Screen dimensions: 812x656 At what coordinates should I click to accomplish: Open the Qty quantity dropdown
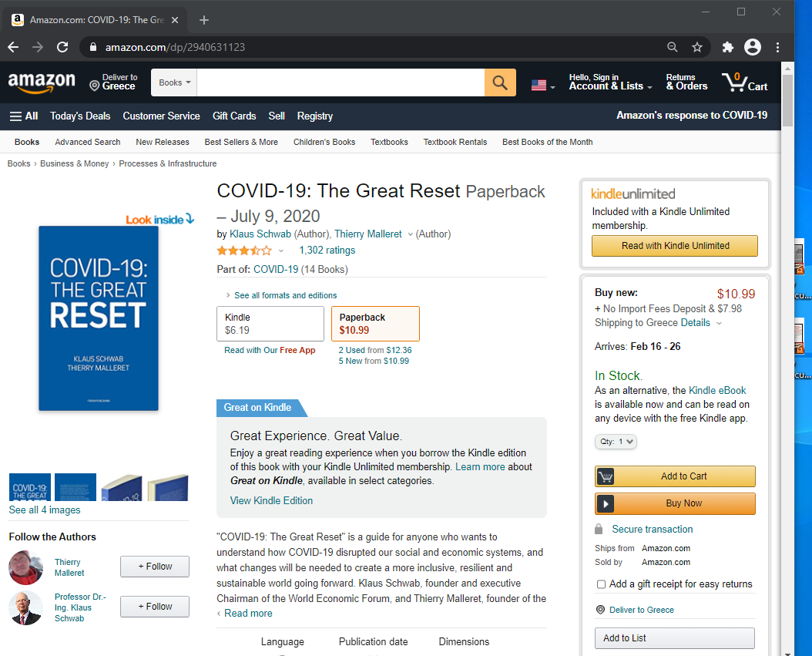click(616, 442)
